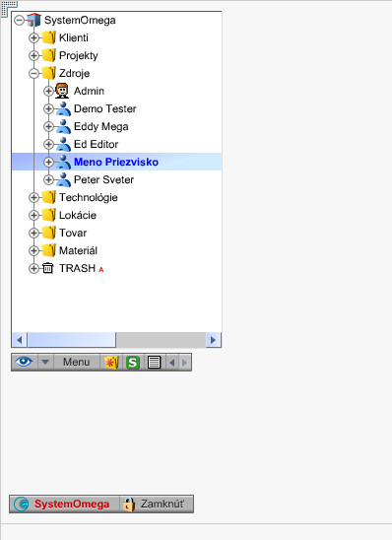Click the Materiál folder icon

pyautogui.click(x=48, y=250)
